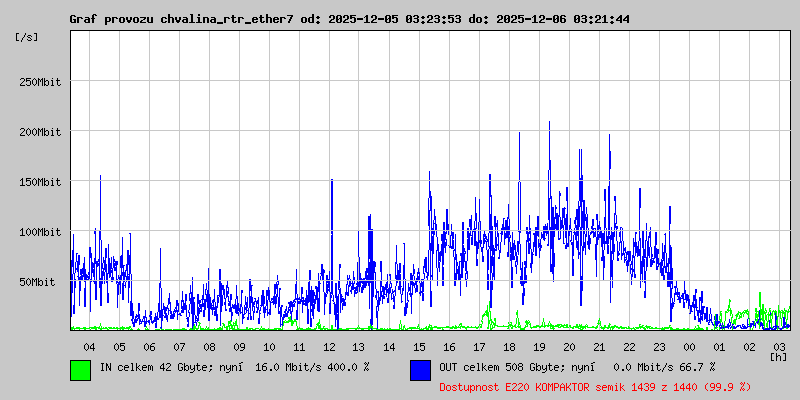
Task: Click the '[h]' hour unit label
Action: (779, 357)
